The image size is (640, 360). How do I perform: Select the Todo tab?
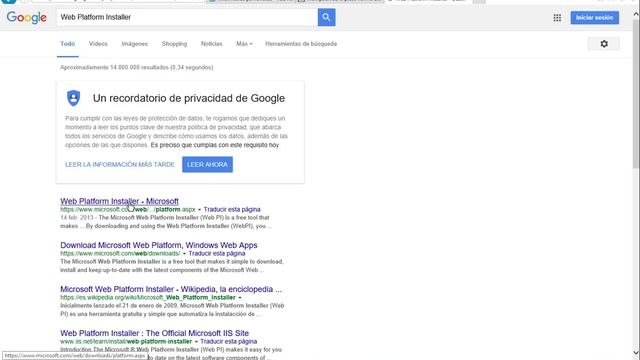point(68,44)
